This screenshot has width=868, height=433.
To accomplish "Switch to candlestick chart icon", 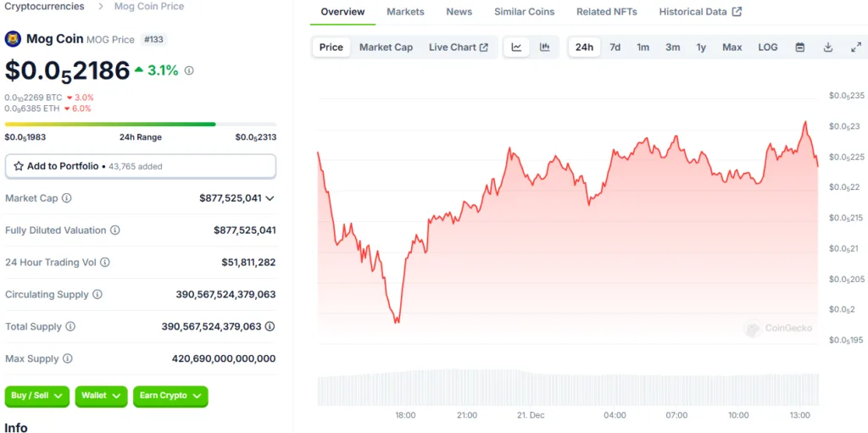I will tap(545, 47).
